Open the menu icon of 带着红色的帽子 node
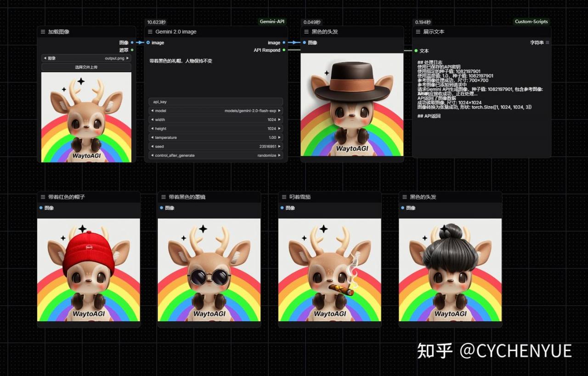The image size is (588, 376). [x=43, y=197]
